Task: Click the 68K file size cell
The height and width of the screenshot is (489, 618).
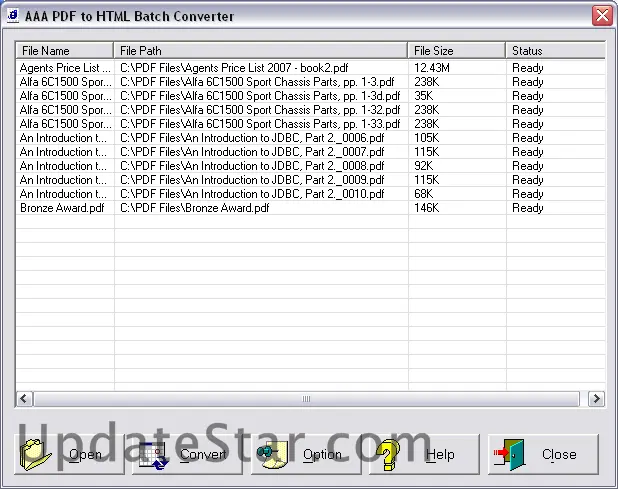Action: pos(424,194)
